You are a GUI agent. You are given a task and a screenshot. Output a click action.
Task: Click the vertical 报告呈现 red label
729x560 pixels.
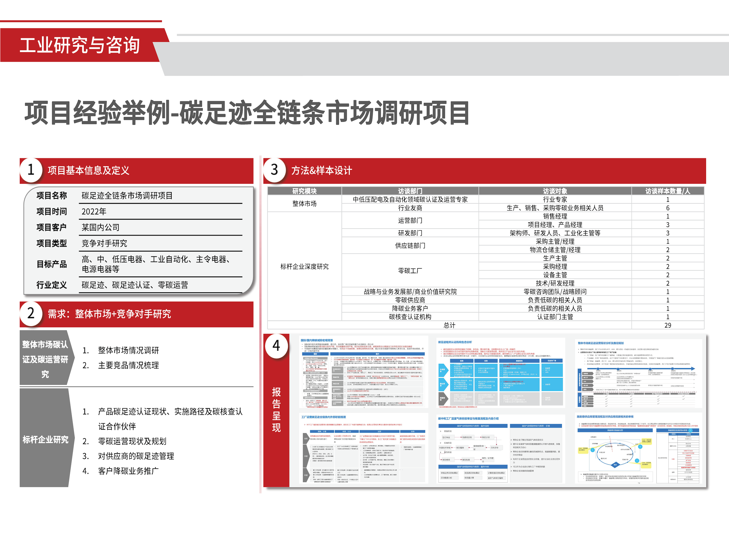[276, 410]
